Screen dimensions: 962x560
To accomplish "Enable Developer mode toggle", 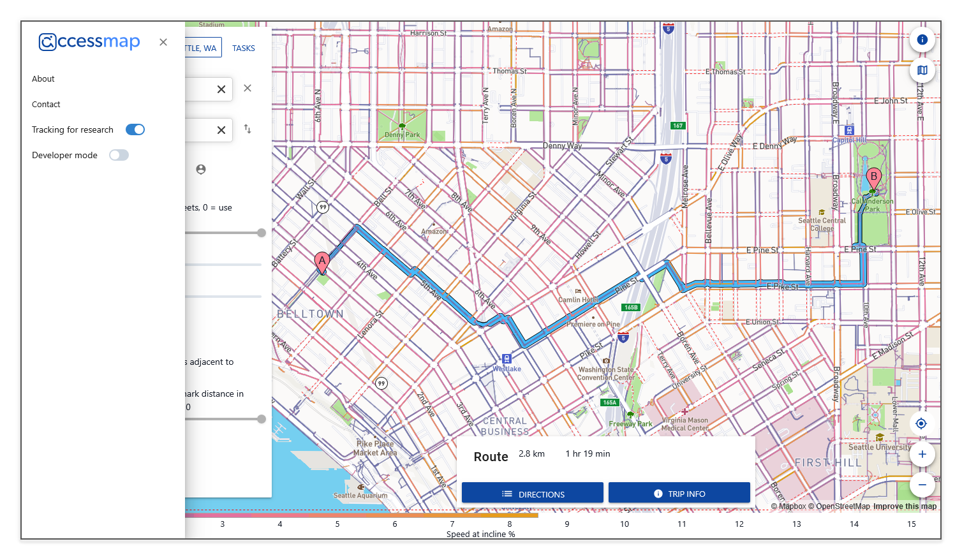I will (x=119, y=155).
